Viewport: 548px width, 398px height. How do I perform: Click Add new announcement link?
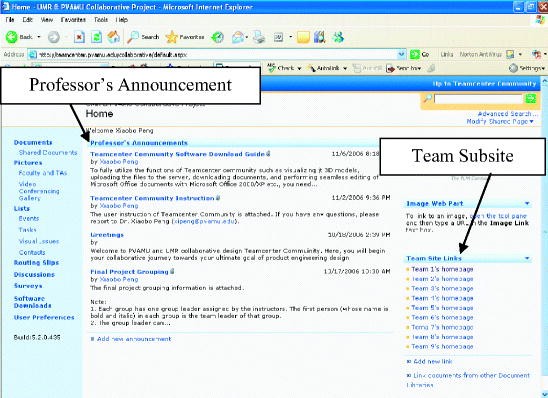pyautogui.click(x=134, y=339)
